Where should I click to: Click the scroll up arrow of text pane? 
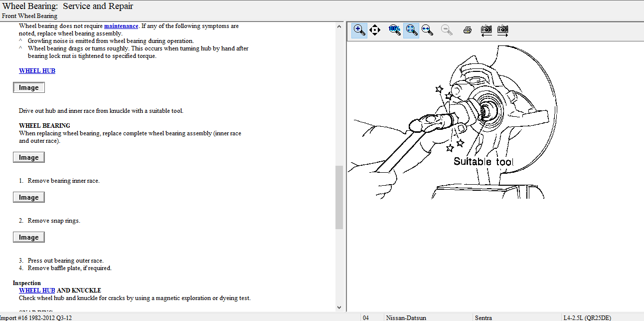pyautogui.click(x=339, y=26)
